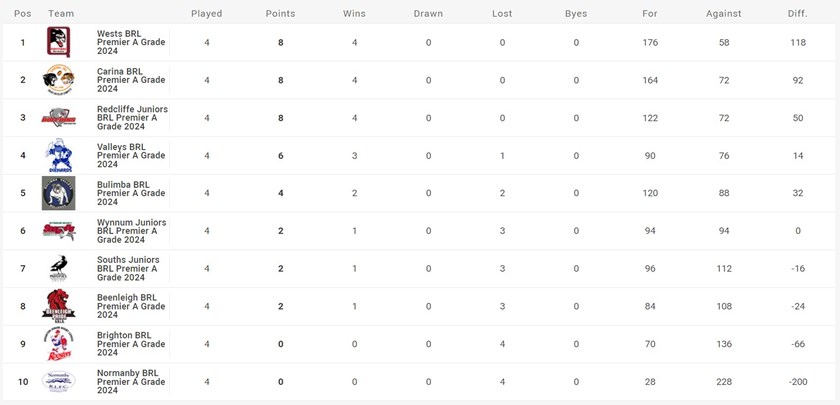Screen dimensions: 840x405
Task: Click the Souths Juniors magpie logo
Action: point(58,268)
